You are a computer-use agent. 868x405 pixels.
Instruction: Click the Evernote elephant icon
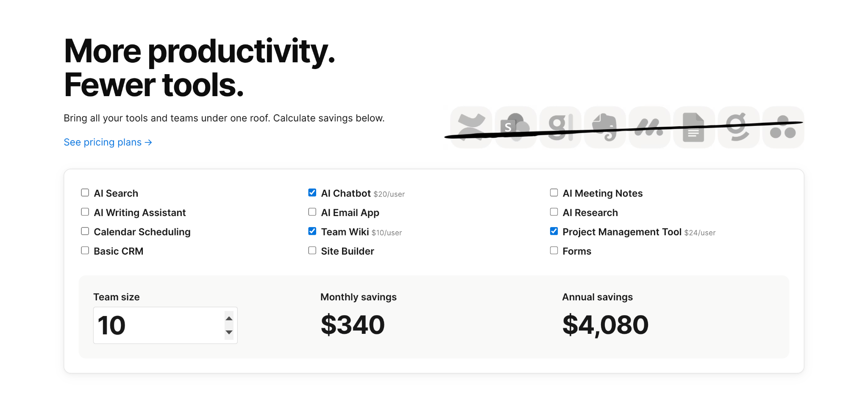605,127
